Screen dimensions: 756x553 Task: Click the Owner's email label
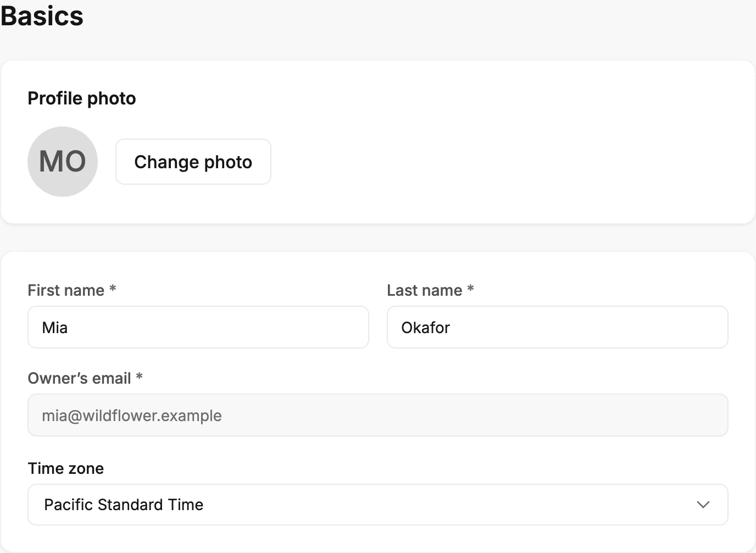click(x=85, y=378)
